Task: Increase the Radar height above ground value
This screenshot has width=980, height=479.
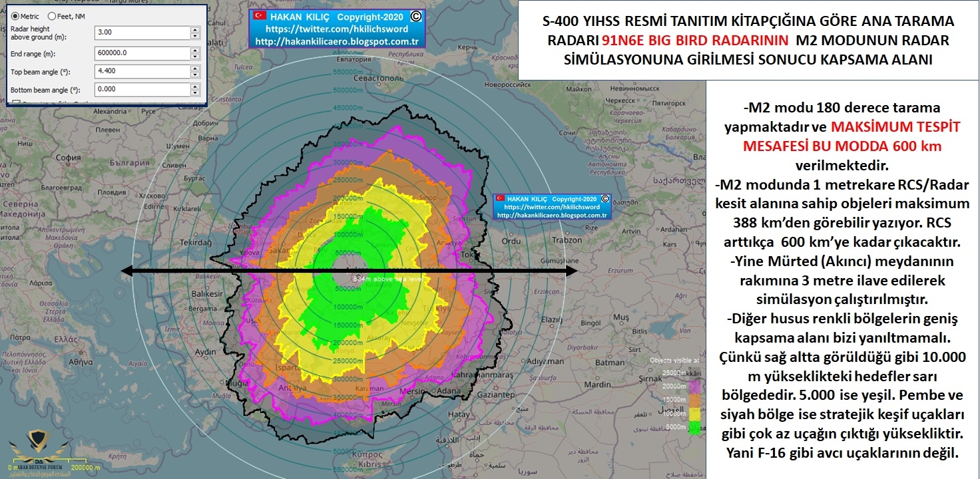Action: pyautogui.click(x=195, y=29)
